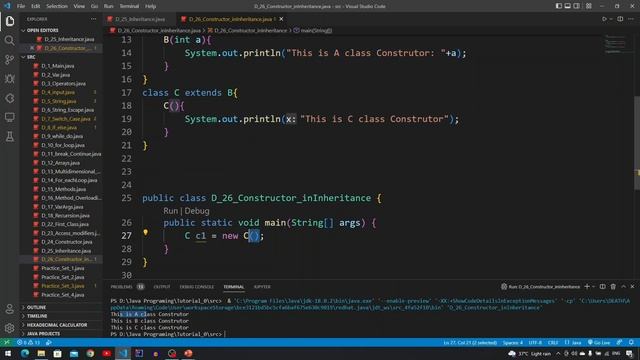This screenshot has height=360, width=640.
Task: Click the feedback icon in status bar
Action: [620, 342]
